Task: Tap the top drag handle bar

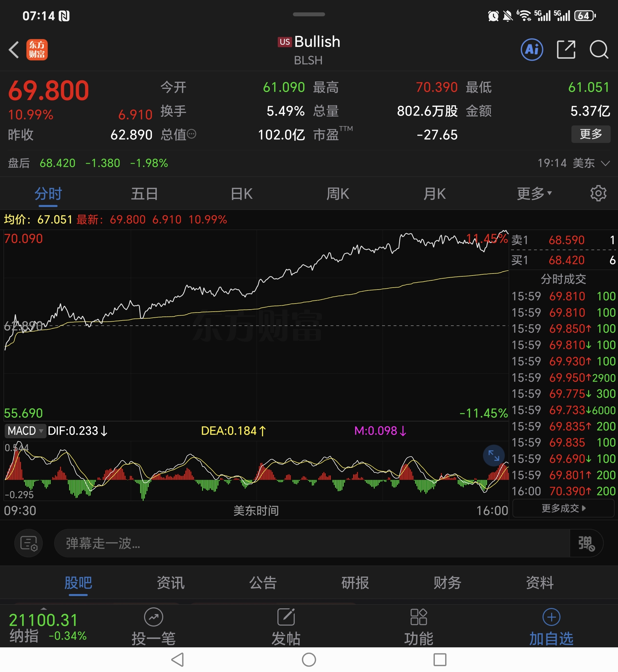Action: (x=309, y=14)
